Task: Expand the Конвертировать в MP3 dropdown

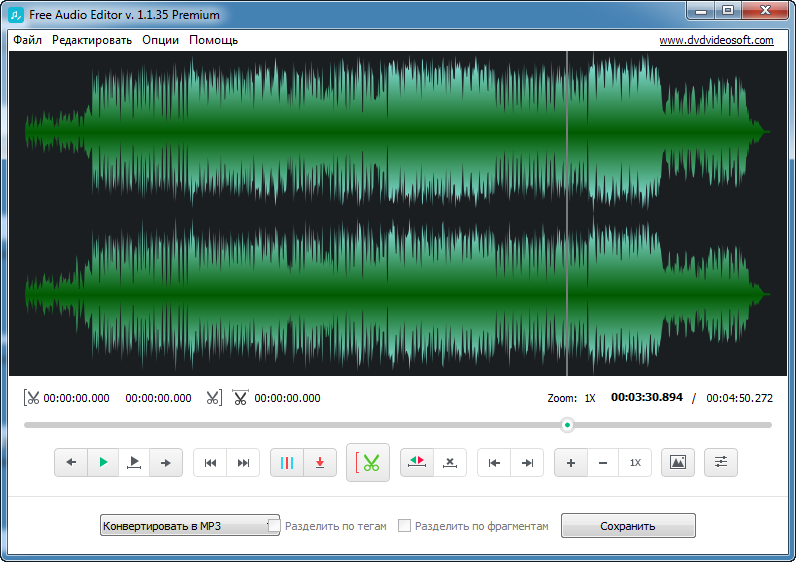Action: tap(189, 526)
